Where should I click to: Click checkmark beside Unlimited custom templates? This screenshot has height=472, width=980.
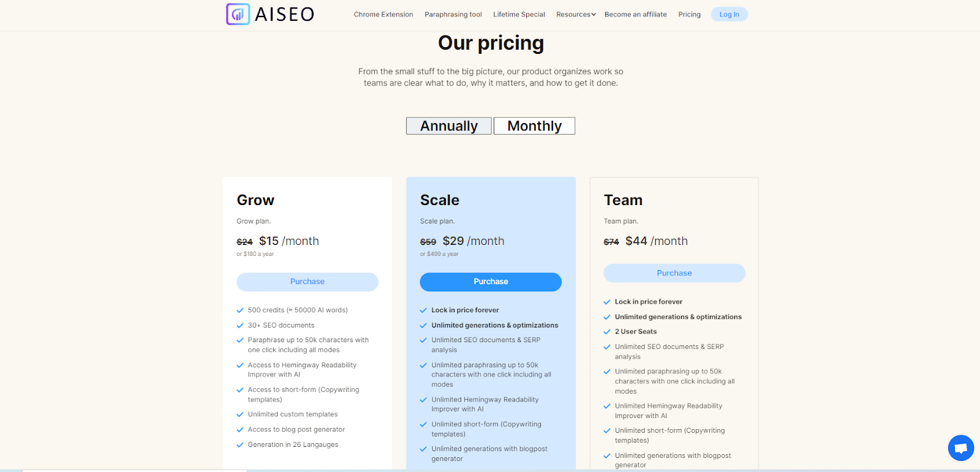(x=240, y=414)
